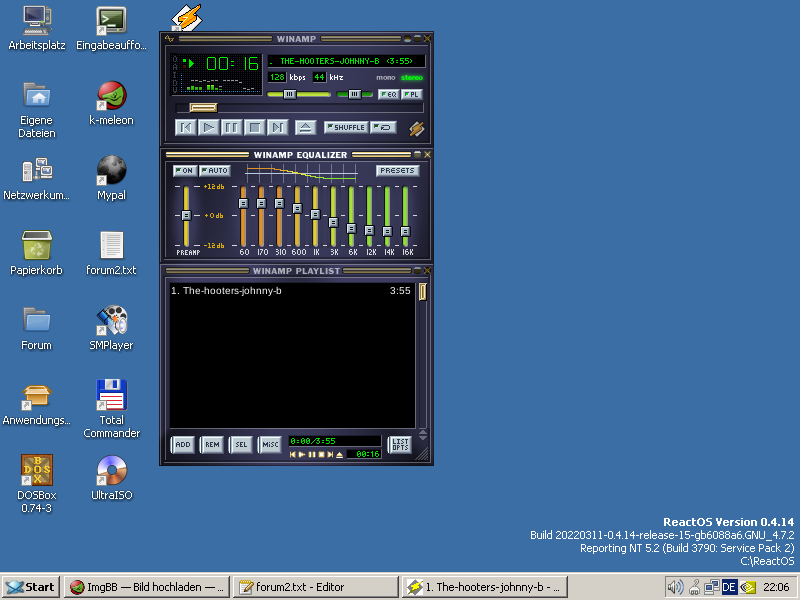Adjust the 600 Hz equalizer band slider
The height and width of the screenshot is (600, 800).
(297, 208)
